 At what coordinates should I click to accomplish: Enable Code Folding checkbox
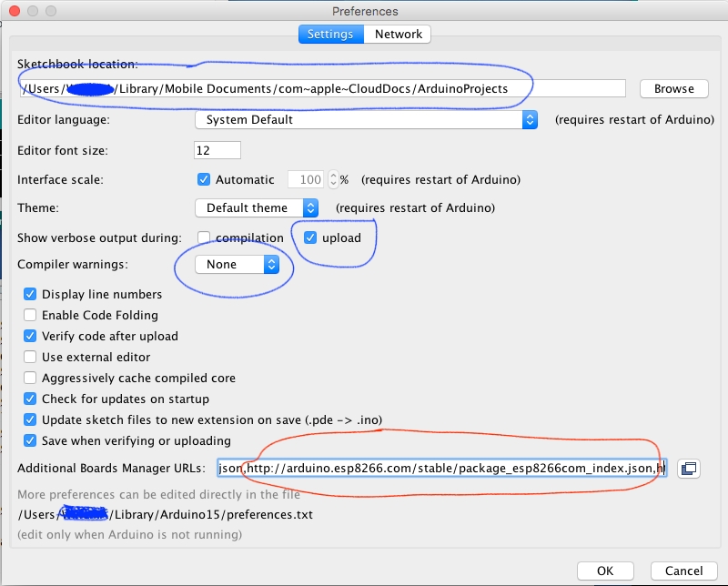[30, 315]
